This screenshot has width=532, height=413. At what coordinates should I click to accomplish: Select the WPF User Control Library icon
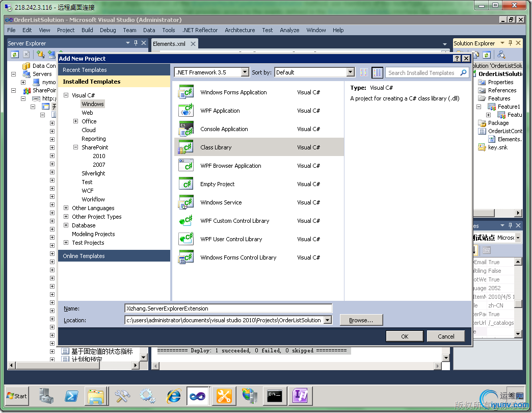coord(186,239)
